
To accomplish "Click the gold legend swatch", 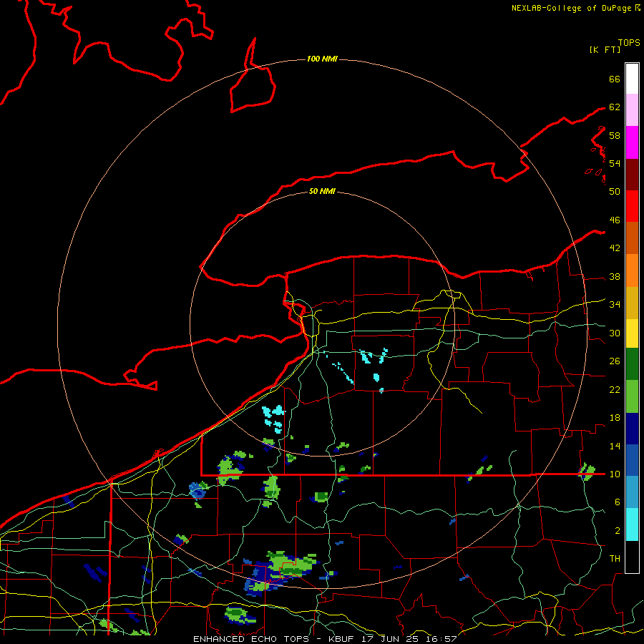I will (632, 303).
